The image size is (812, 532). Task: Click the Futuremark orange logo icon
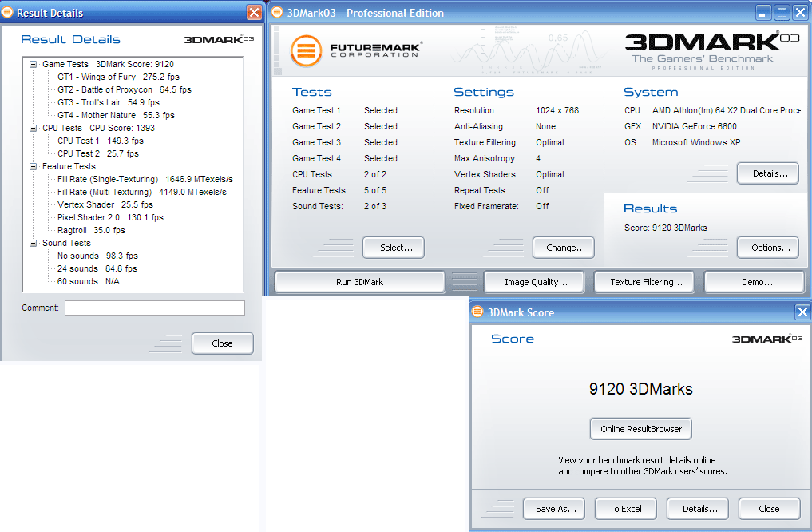pyautogui.click(x=306, y=51)
